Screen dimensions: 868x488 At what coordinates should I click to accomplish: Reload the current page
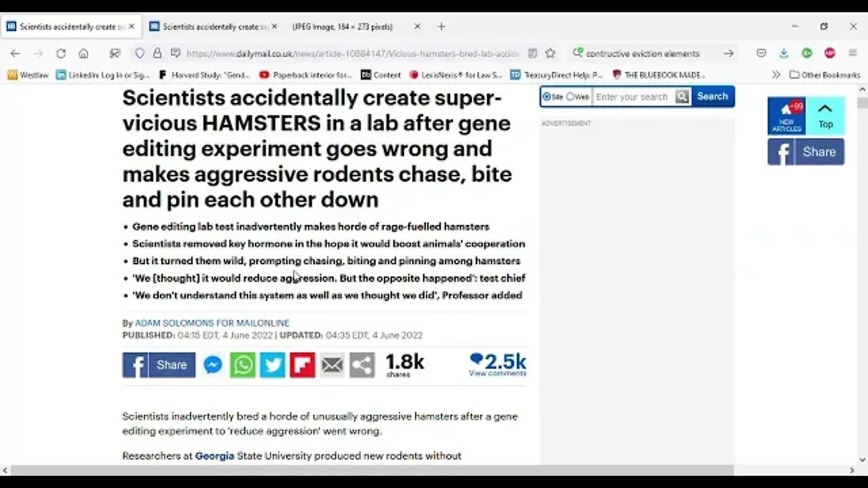pyautogui.click(x=60, y=54)
